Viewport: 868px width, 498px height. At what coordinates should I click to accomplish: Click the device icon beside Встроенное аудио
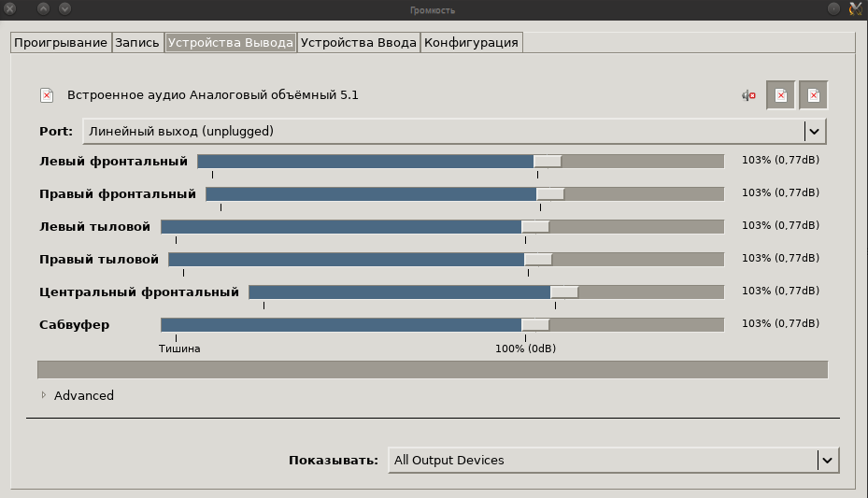pos(47,95)
